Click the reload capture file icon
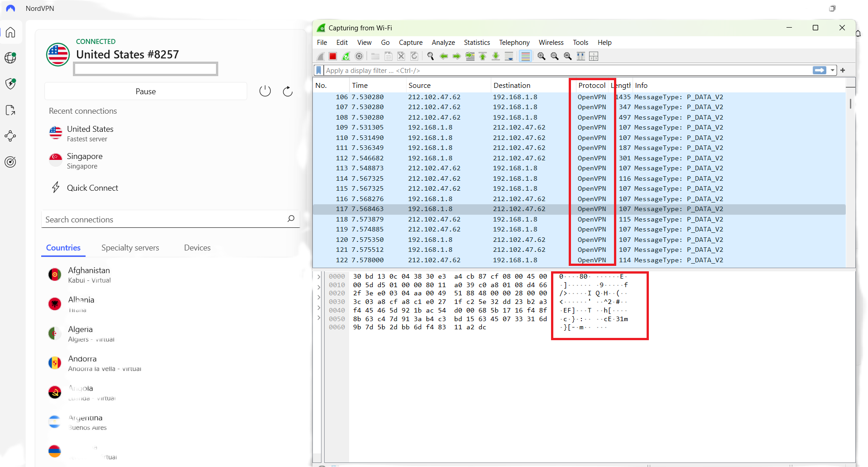 tap(414, 56)
